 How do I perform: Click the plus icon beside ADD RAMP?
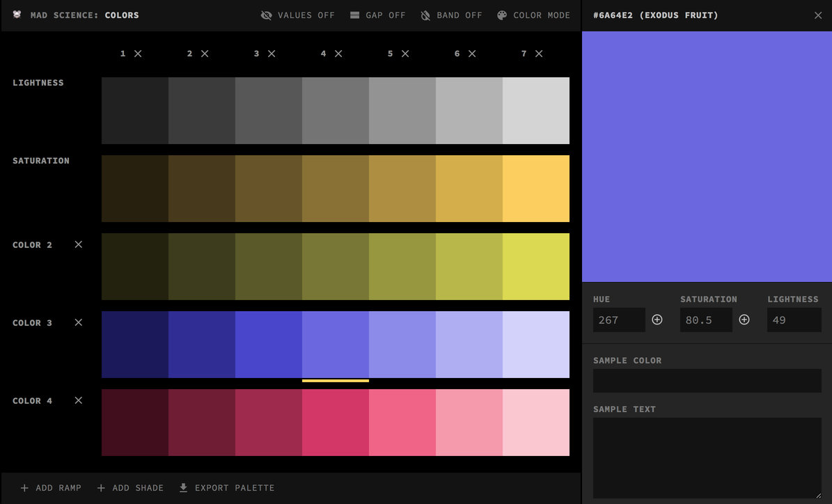click(x=24, y=487)
